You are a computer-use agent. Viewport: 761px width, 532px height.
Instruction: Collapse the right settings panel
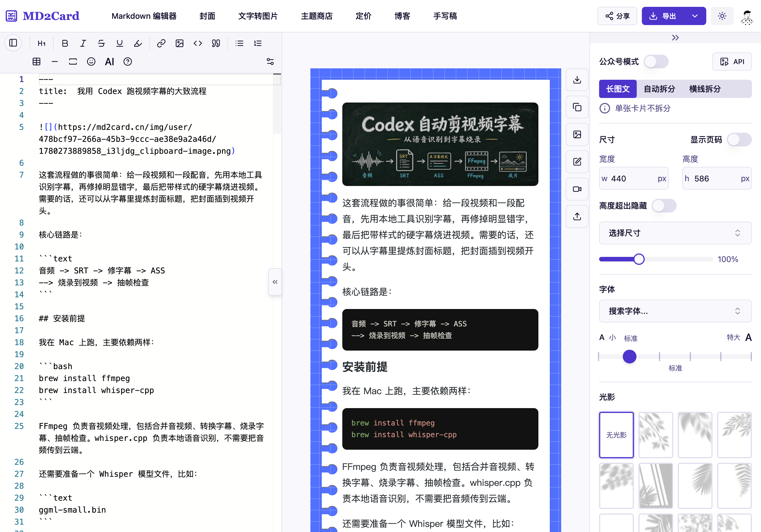coord(675,38)
